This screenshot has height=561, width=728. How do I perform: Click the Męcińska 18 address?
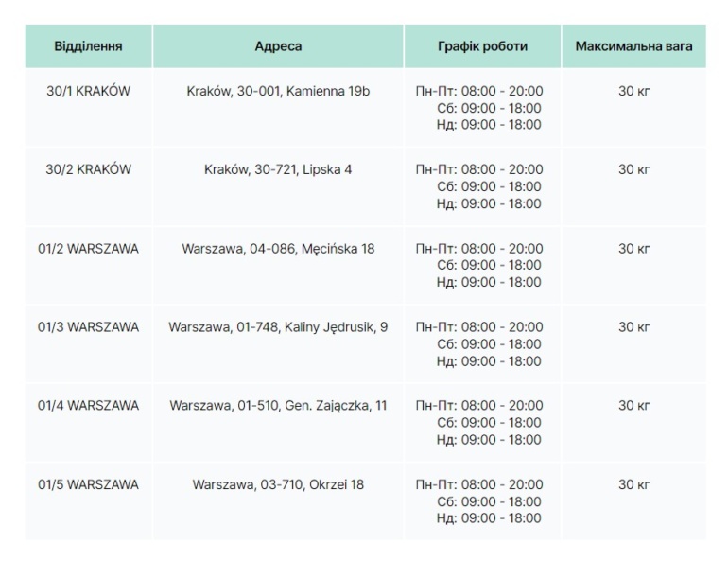278,249
